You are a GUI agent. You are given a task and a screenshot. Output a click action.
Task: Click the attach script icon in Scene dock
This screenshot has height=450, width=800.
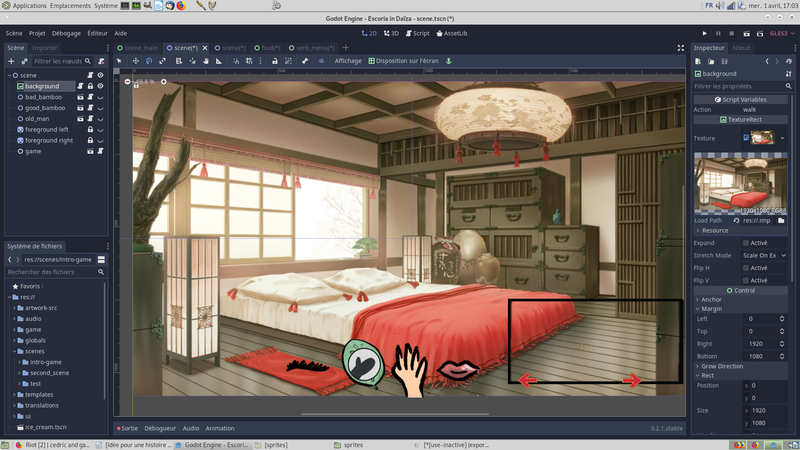pos(101,61)
